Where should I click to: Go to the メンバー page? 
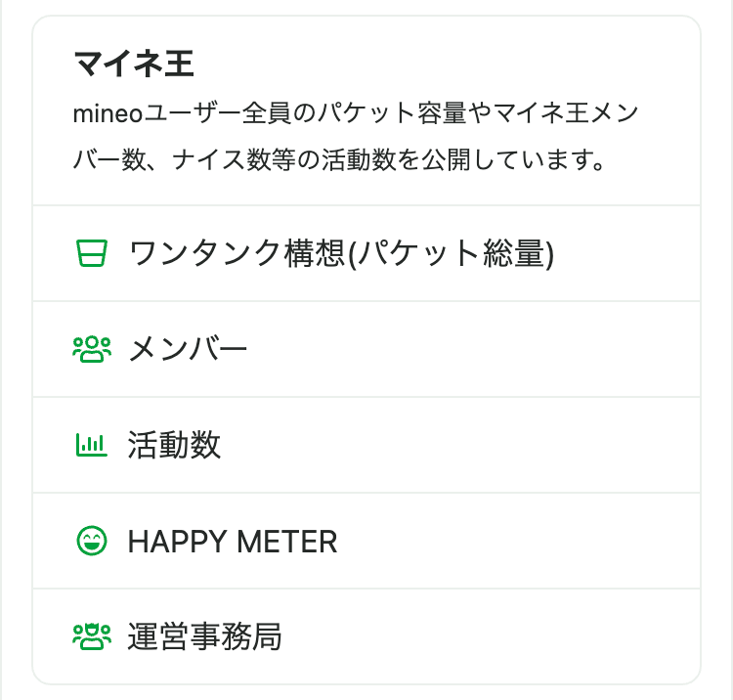188,350
